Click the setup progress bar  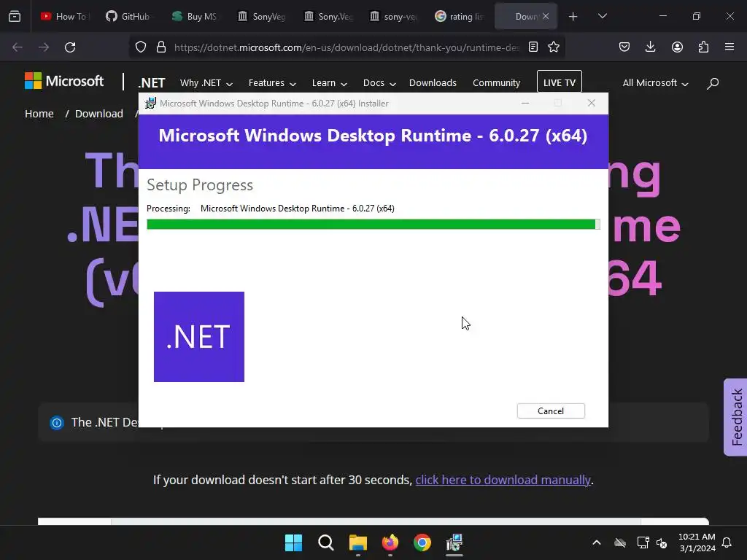coord(373,225)
